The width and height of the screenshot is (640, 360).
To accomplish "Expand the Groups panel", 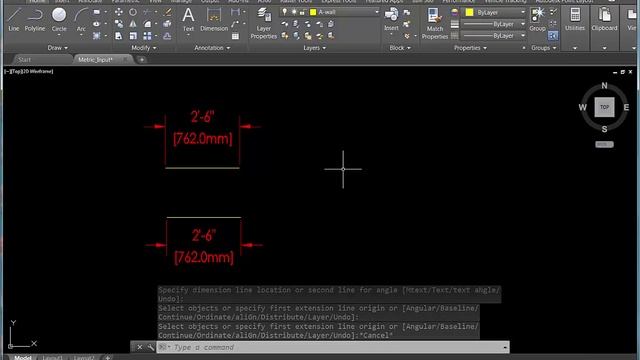I will point(544,48).
